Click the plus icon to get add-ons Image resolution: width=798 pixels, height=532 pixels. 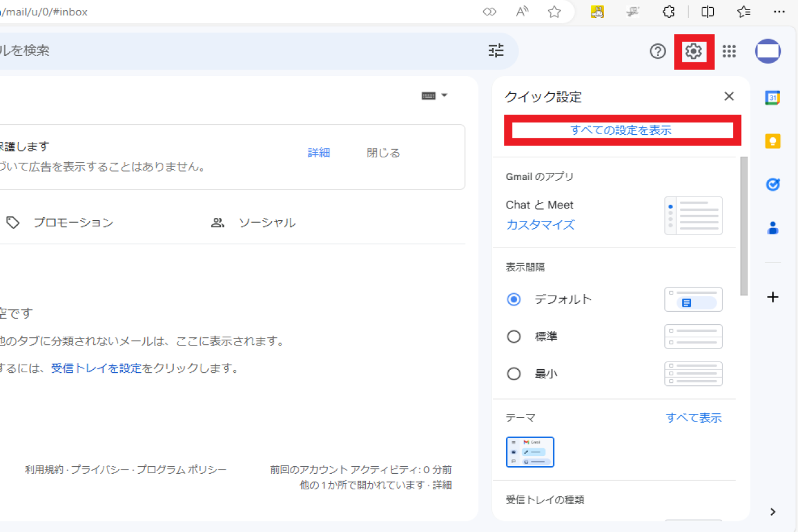772,297
